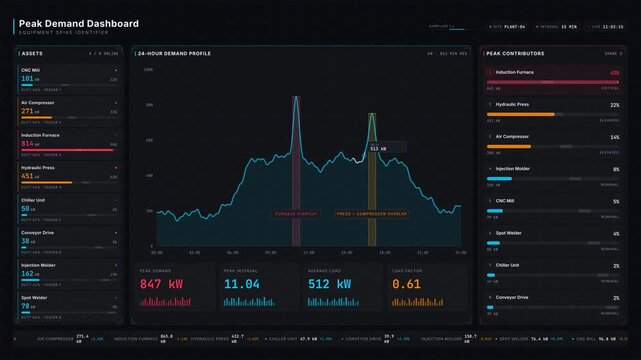Click the LIVE 11:02:15 clock chip
The image size is (641, 360).
point(605,27)
